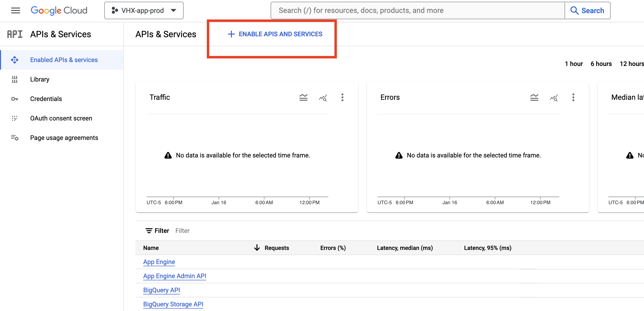Click the warning icon in Errors chart
The height and width of the screenshot is (311, 644).
pos(399,155)
